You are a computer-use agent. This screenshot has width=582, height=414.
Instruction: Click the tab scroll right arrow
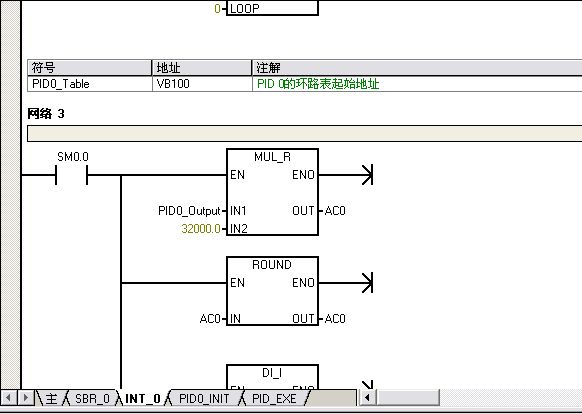point(25,398)
